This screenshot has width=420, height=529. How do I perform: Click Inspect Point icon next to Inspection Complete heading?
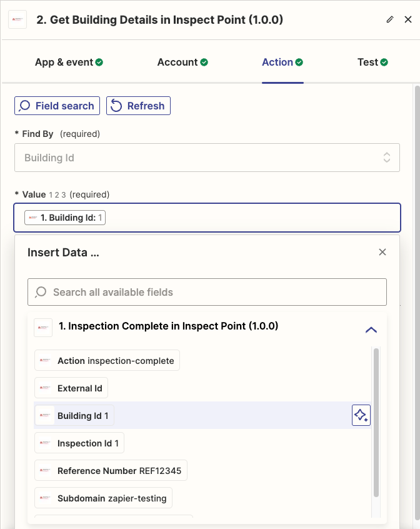click(42, 326)
